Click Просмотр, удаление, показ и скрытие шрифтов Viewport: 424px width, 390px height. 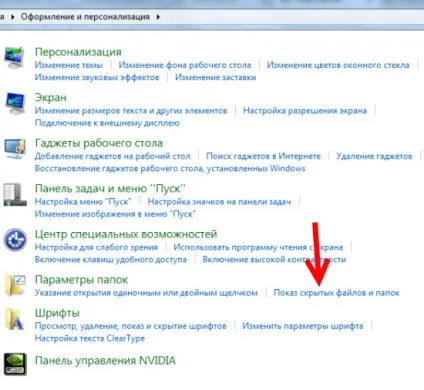131,326
